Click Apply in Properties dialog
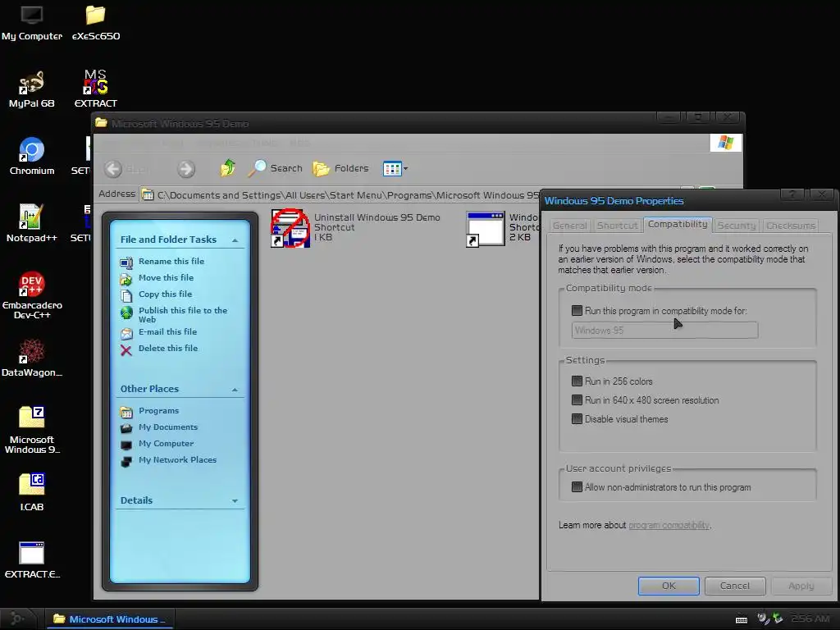840x630 pixels. [801, 586]
